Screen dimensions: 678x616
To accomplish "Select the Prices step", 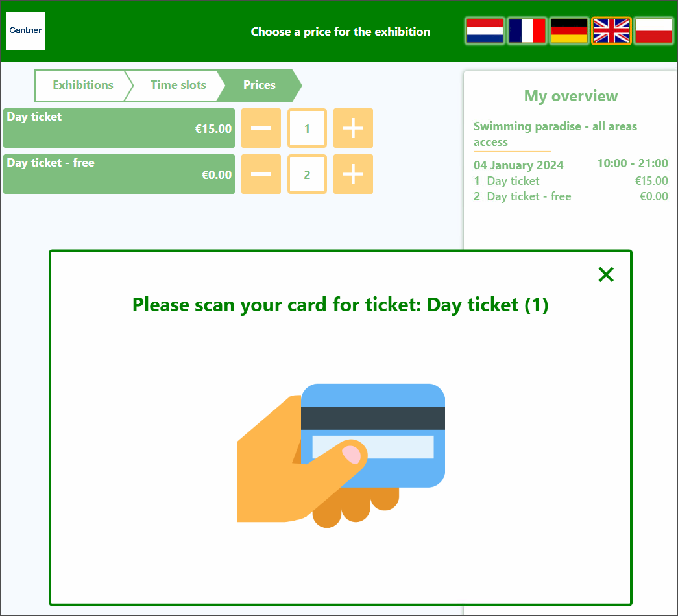I will [x=260, y=85].
